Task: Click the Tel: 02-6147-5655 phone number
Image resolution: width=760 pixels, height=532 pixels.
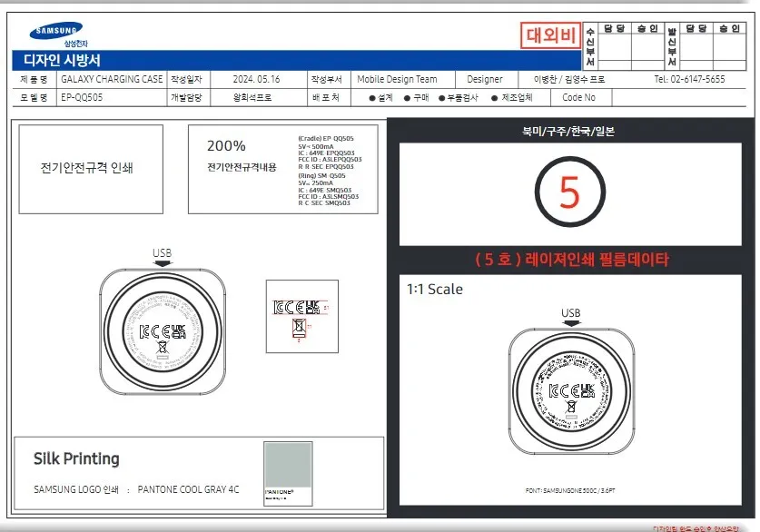Action: point(692,79)
